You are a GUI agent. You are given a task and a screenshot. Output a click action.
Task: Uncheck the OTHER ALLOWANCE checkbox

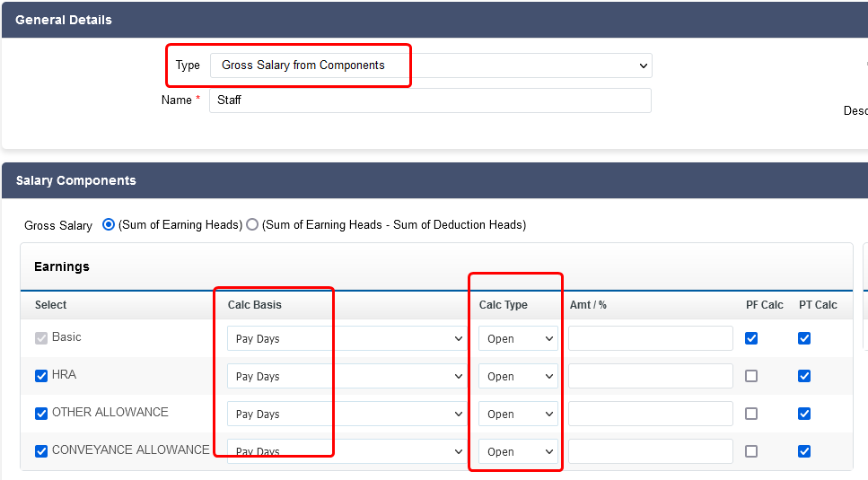[41, 414]
